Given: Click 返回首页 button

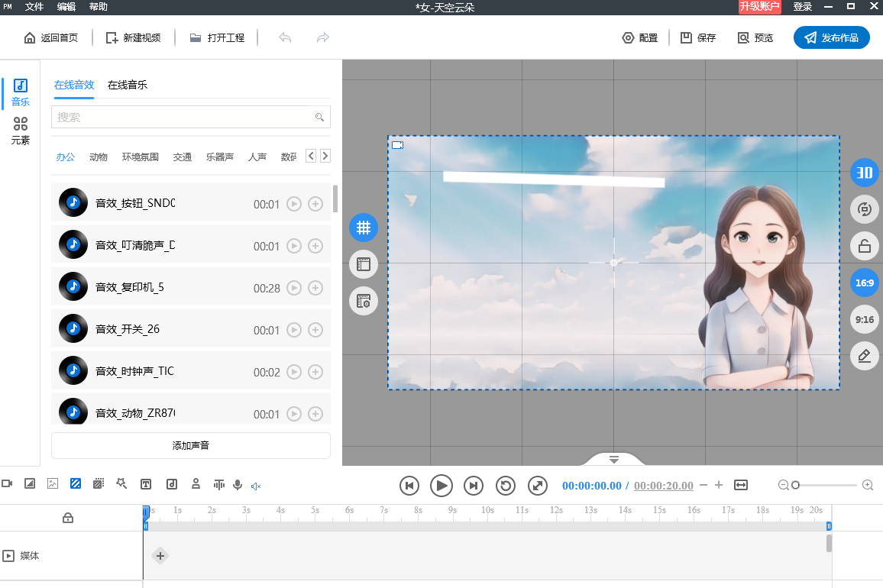Looking at the screenshot, I should (x=50, y=37).
